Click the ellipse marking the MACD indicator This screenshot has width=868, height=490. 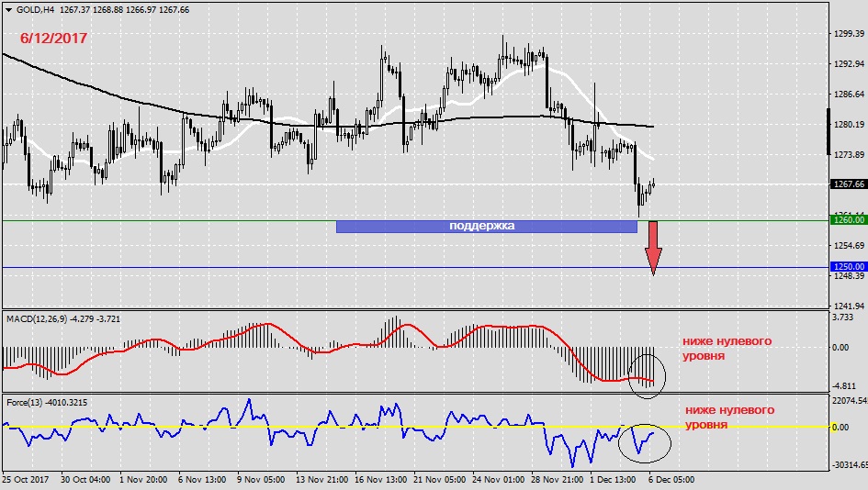click(x=648, y=376)
